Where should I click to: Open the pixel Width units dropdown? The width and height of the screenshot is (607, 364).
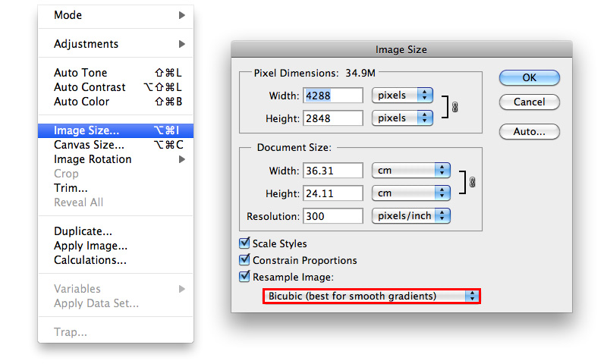402,96
